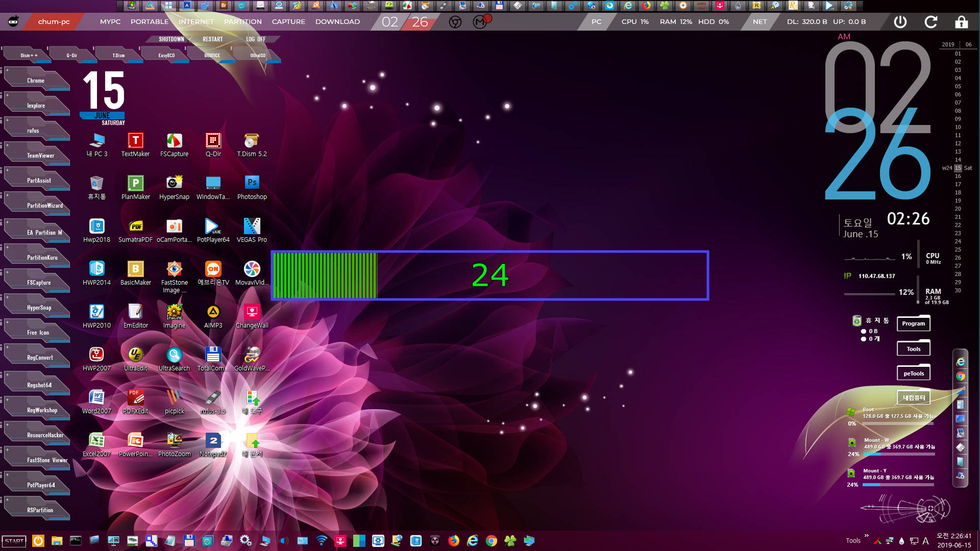Open the FSCapture desktop icon
Image resolution: width=980 pixels, height=551 pixels.
pyautogui.click(x=174, y=145)
